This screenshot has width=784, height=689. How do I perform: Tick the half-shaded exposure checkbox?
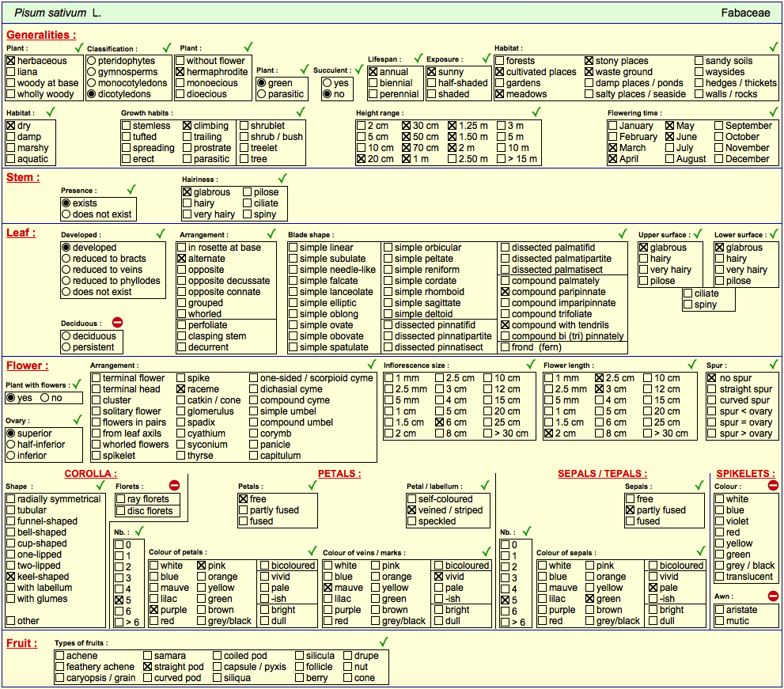pyautogui.click(x=431, y=83)
